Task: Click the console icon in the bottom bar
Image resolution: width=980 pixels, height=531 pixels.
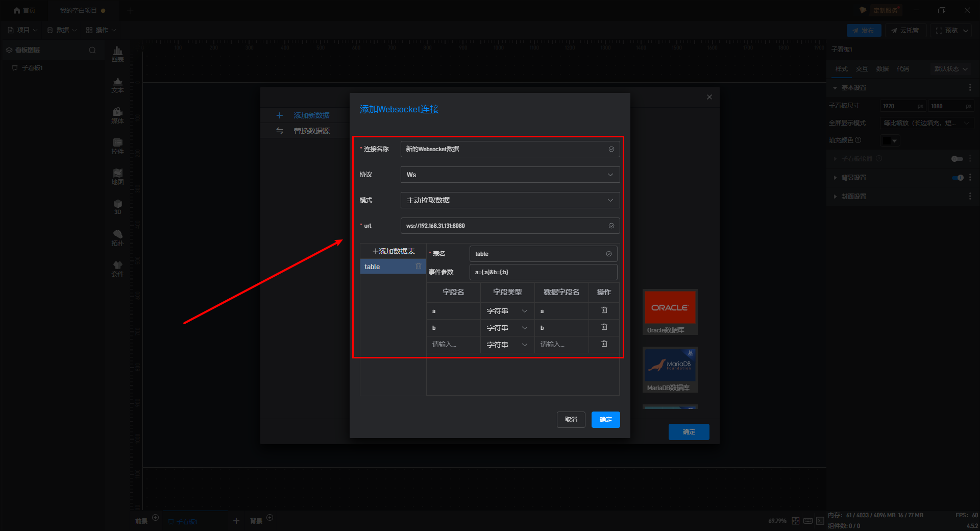Action: click(820, 521)
